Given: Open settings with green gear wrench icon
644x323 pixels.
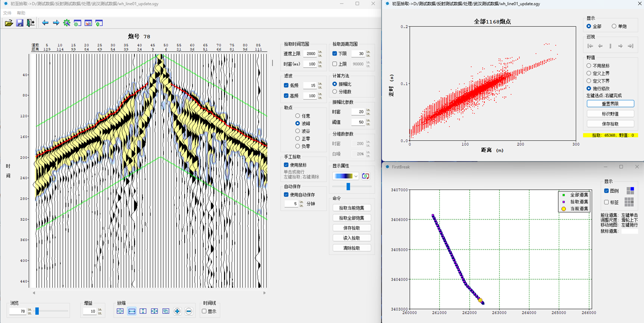Looking at the screenshot, I should point(67,23).
